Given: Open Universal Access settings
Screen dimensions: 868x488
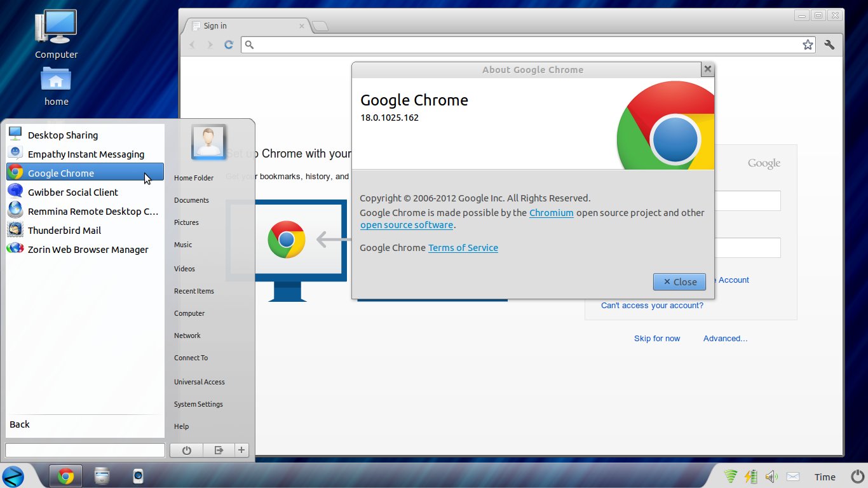Looking at the screenshot, I should coord(200,382).
